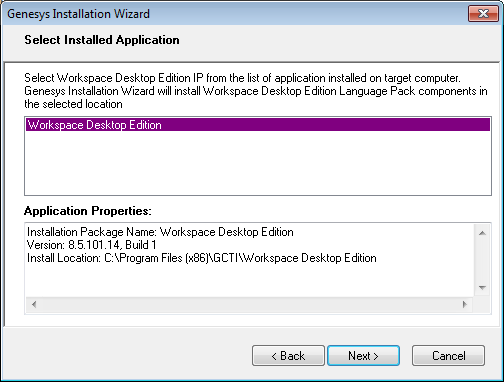Click the horizontal scrollbar track in properties box
The width and height of the screenshot is (504, 382).
pos(249,304)
